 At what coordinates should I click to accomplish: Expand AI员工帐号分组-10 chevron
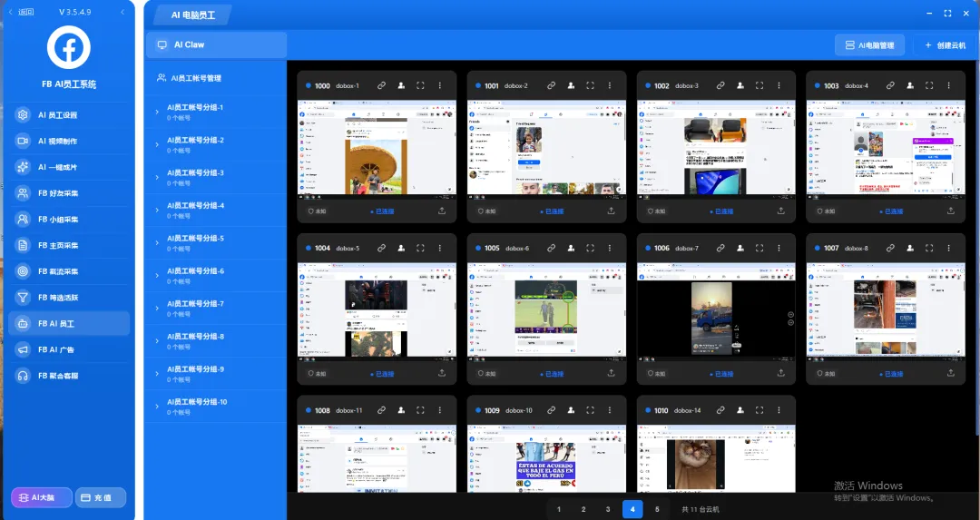click(x=157, y=407)
